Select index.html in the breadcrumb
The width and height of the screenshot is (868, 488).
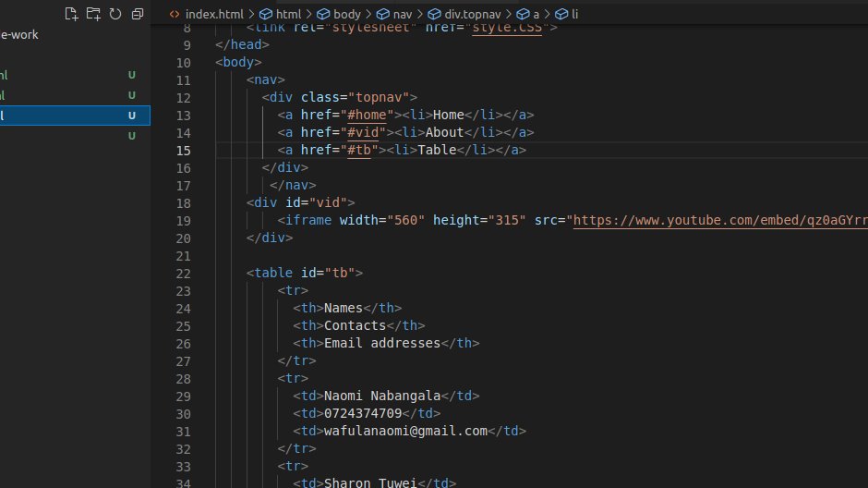[x=214, y=15]
